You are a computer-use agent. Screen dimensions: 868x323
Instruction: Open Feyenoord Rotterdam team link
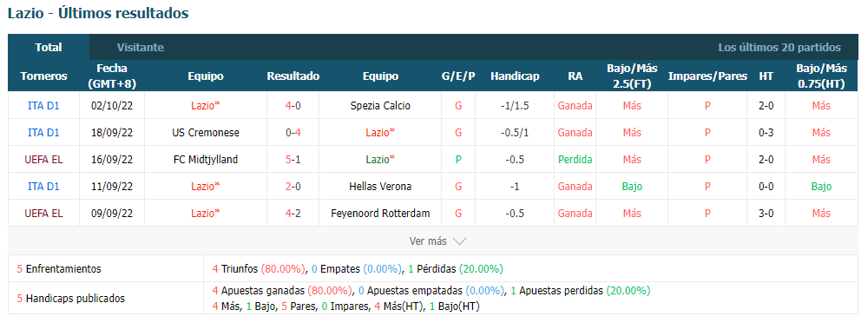click(x=380, y=214)
